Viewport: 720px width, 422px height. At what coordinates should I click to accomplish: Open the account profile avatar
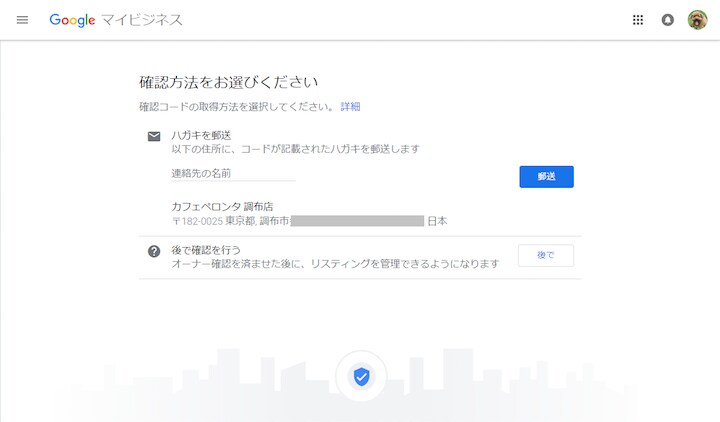[x=697, y=20]
